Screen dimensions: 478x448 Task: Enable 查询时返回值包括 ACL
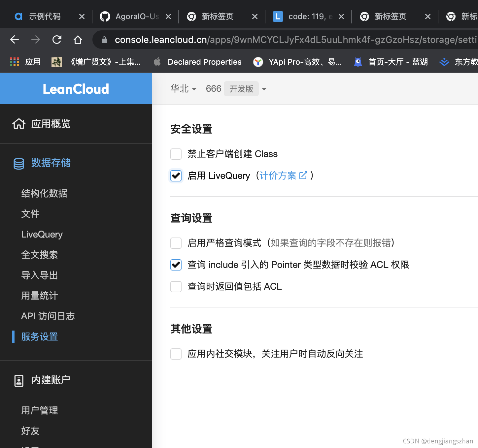(x=176, y=287)
